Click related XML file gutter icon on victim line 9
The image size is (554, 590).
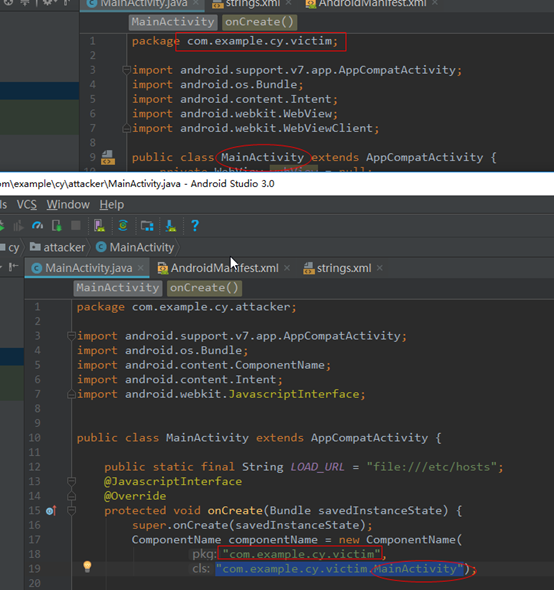click(x=108, y=158)
